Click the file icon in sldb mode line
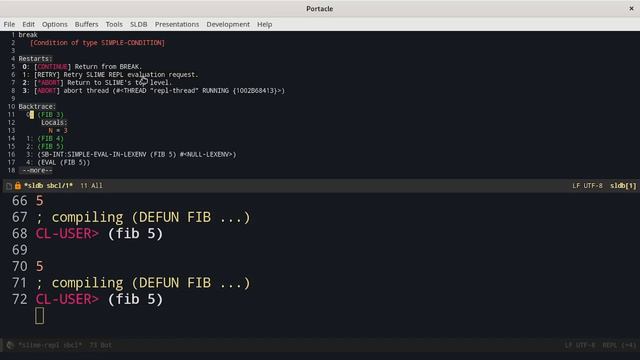 coord(9,186)
